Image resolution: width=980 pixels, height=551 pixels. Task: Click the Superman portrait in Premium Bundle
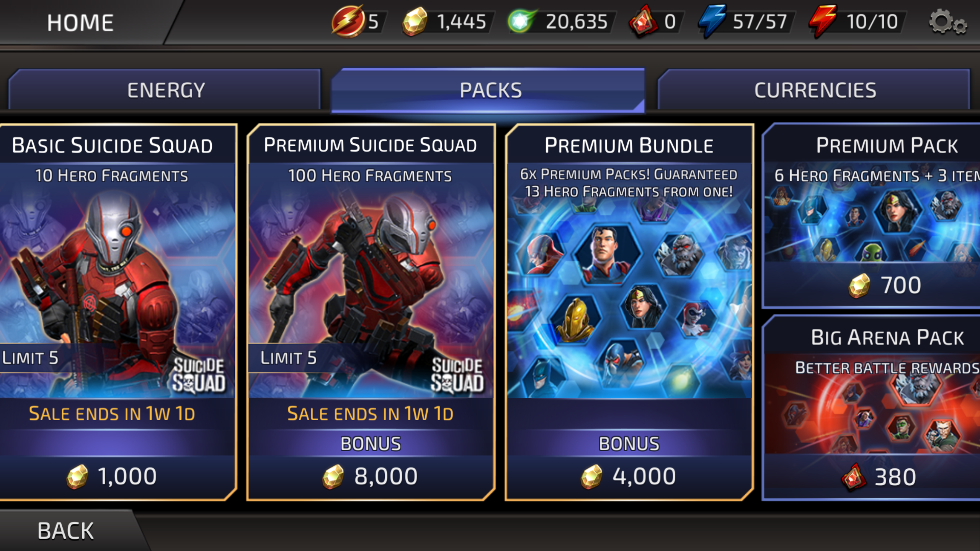coord(608,254)
